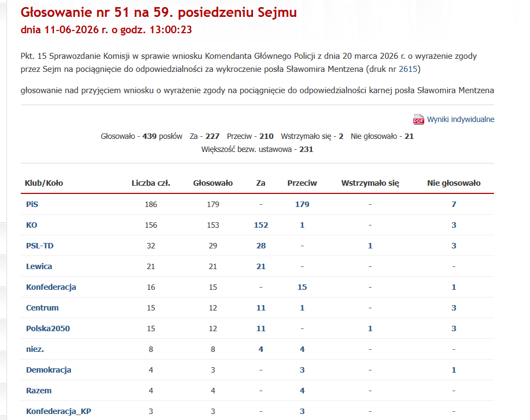Viewport: 530px width, 420px height.
Task: Click PSL-TD 28 votes for
Action: [261, 246]
